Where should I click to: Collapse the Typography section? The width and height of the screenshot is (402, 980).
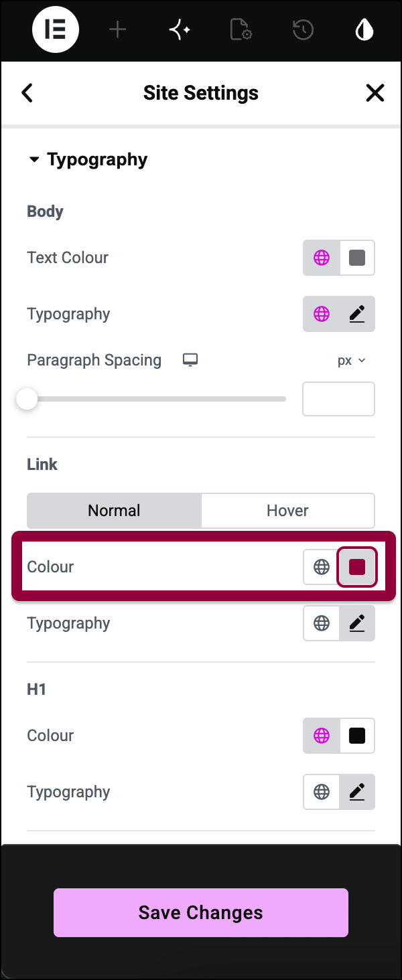[87, 160]
